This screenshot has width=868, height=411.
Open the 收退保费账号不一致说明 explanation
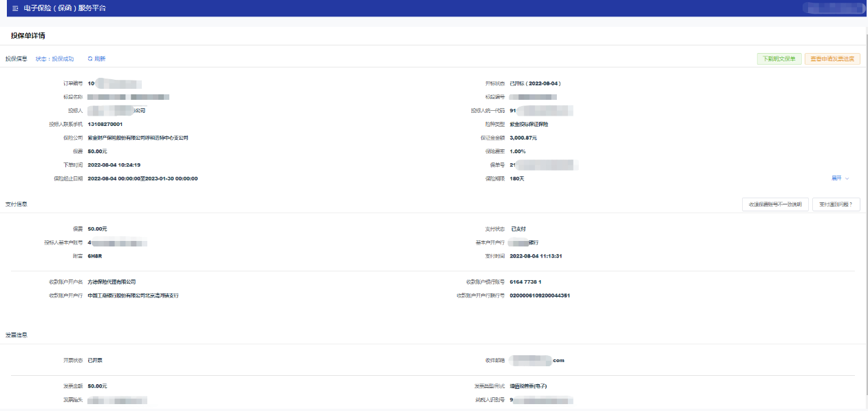click(x=775, y=204)
